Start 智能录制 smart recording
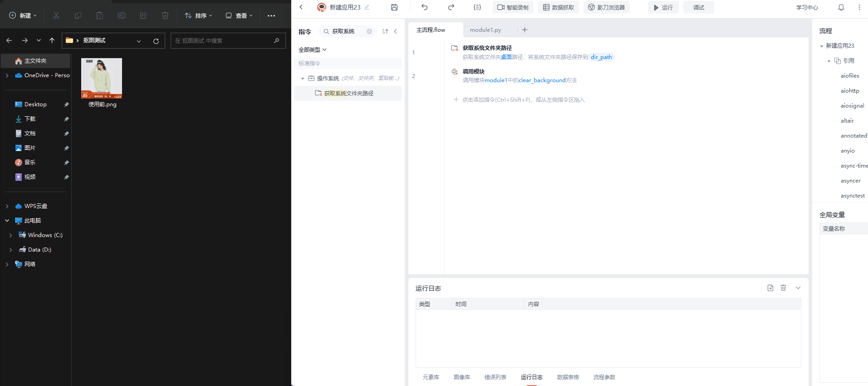This screenshot has width=868, height=386. pos(513,7)
